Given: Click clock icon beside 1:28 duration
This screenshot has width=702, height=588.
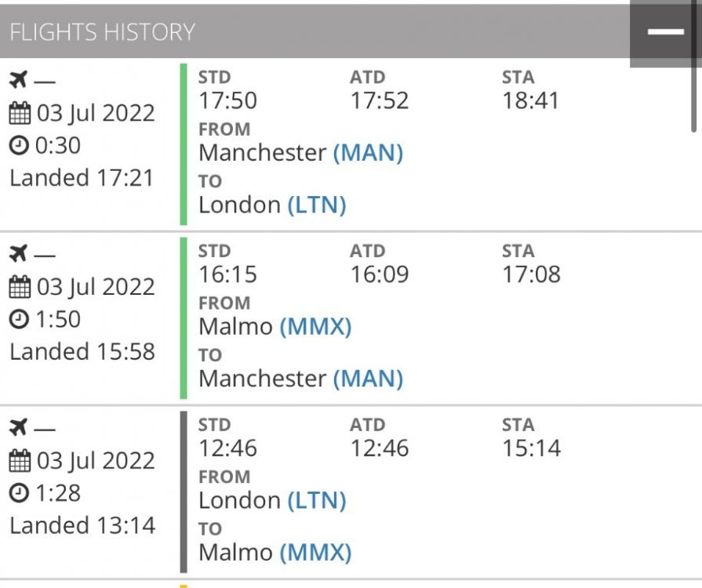Looking at the screenshot, I should [18, 494].
